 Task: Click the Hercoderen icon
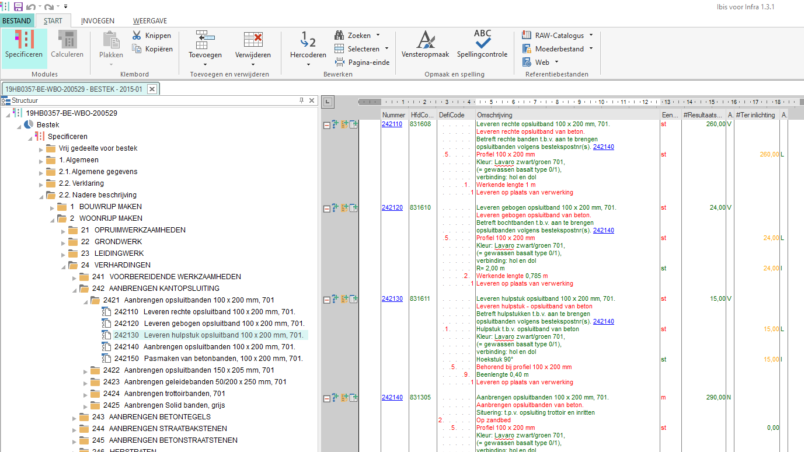point(308,44)
